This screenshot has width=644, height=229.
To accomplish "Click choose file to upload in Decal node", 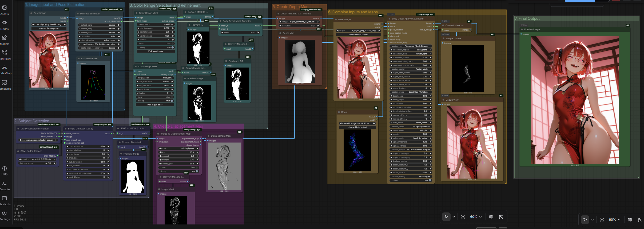I will coord(357,127).
